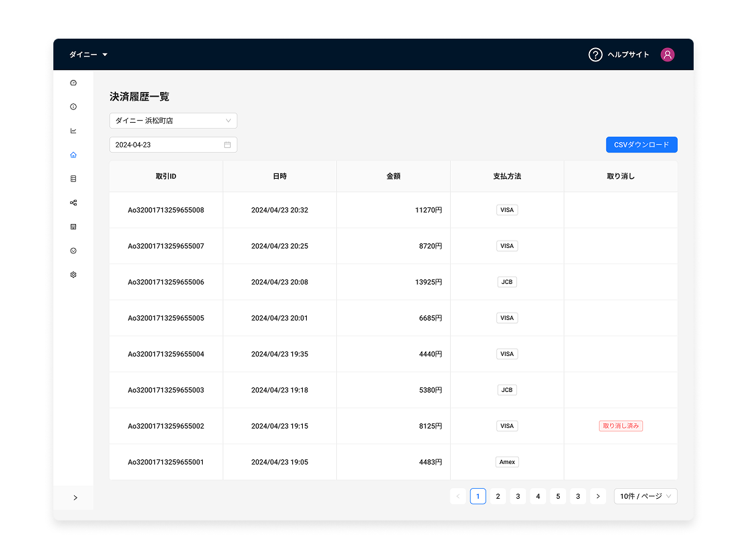Click the smiley face sidebar icon
This screenshot has height=560, width=747.
[x=73, y=251]
